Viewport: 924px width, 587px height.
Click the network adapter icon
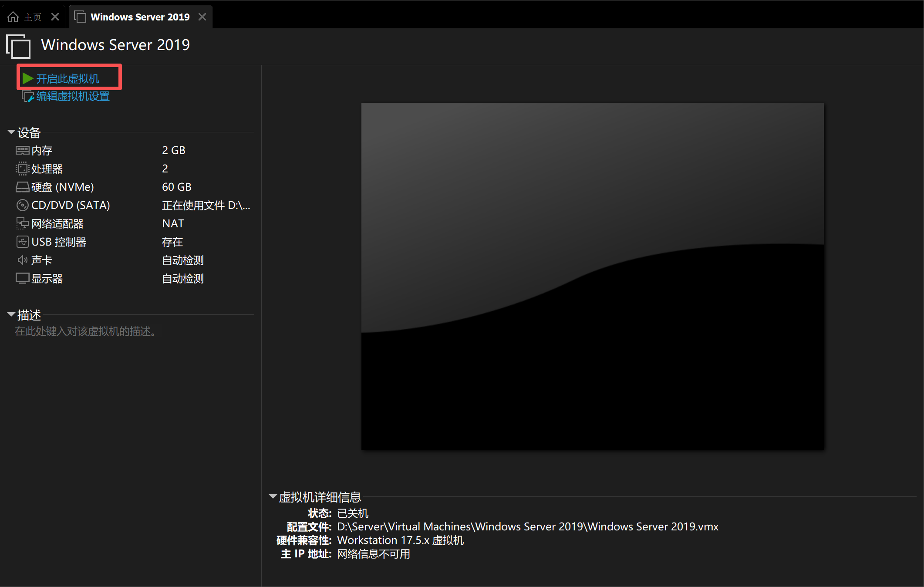click(x=22, y=223)
